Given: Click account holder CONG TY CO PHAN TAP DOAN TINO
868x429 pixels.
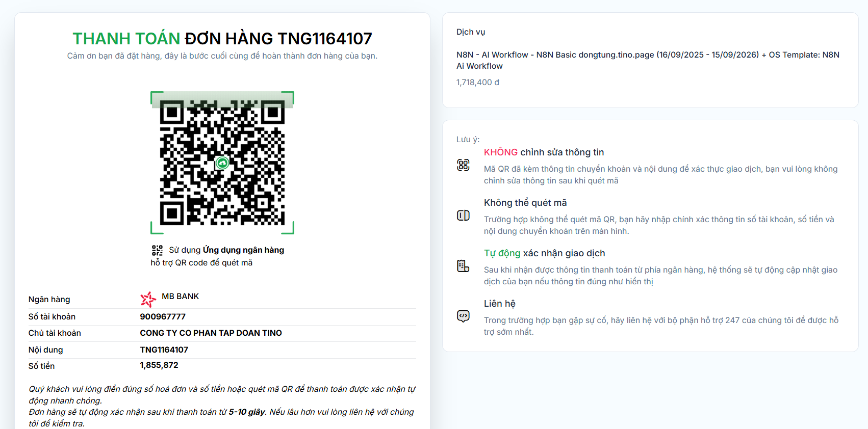Looking at the screenshot, I should click(x=211, y=333).
